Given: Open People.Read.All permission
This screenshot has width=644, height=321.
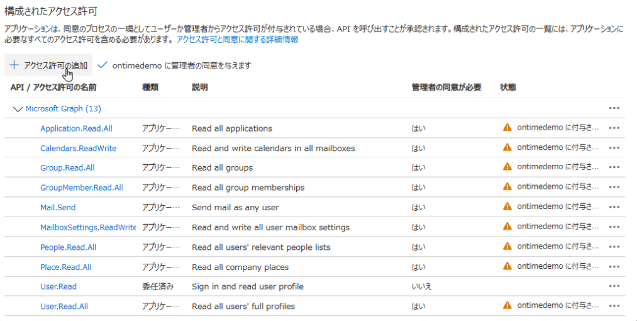Looking at the screenshot, I should (68, 247).
